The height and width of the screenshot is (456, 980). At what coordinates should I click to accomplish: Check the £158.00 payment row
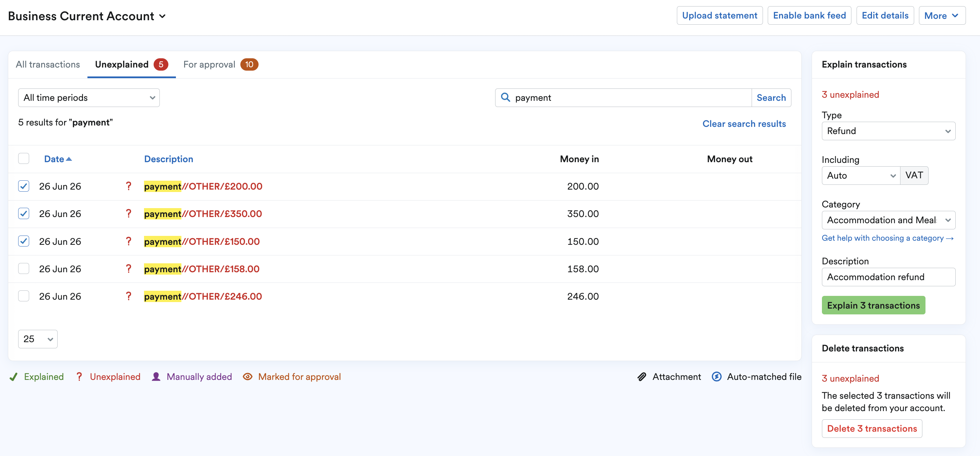point(24,268)
